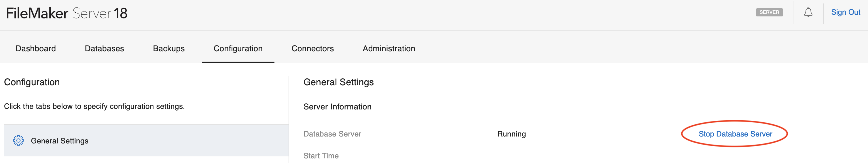868x163 pixels.
Task: Click the Running status text
Action: point(511,134)
